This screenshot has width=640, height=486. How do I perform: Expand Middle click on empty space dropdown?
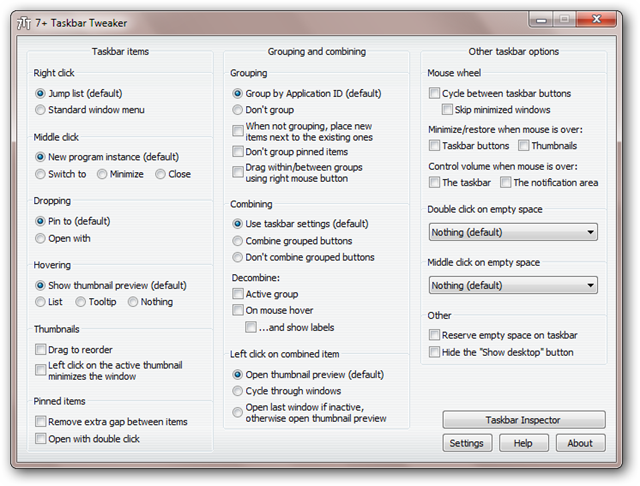[x=513, y=285]
